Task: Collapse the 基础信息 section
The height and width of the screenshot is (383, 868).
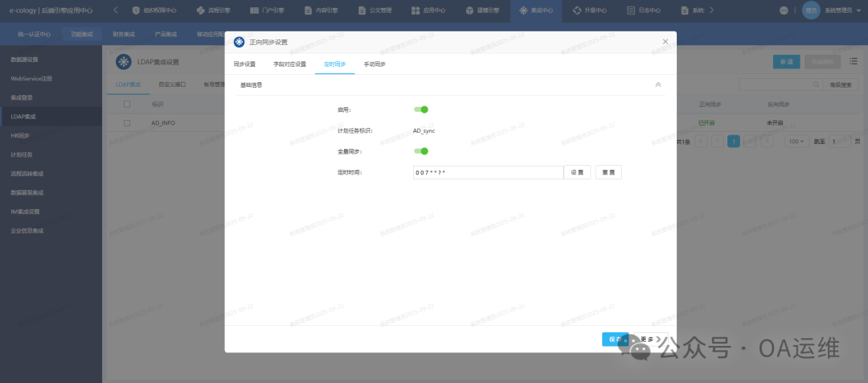Action: click(657, 84)
